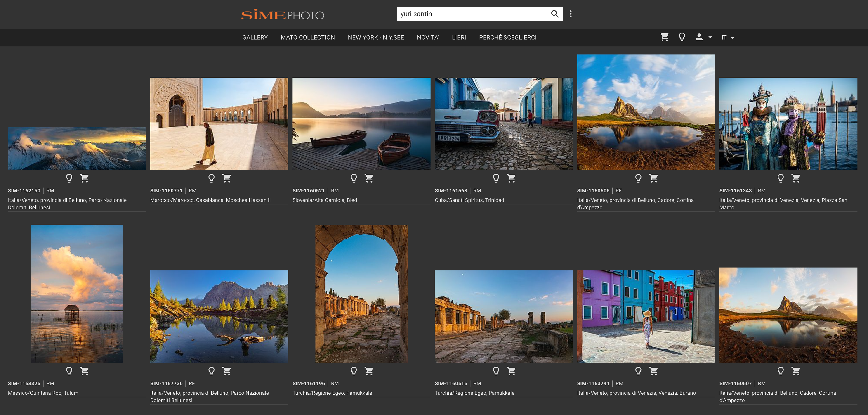The height and width of the screenshot is (415, 868).
Task: Go to MATO COLLECTION menu
Action: (x=307, y=37)
